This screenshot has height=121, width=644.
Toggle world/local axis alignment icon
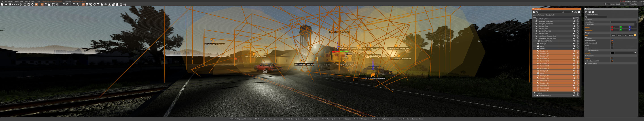(x=53, y=4)
